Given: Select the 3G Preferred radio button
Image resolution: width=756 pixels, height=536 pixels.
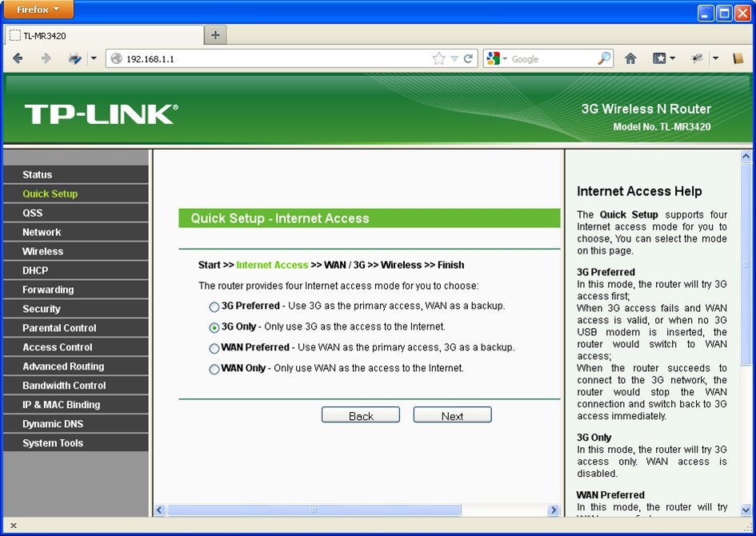Looking at the screenshot, I should [214, 307].
